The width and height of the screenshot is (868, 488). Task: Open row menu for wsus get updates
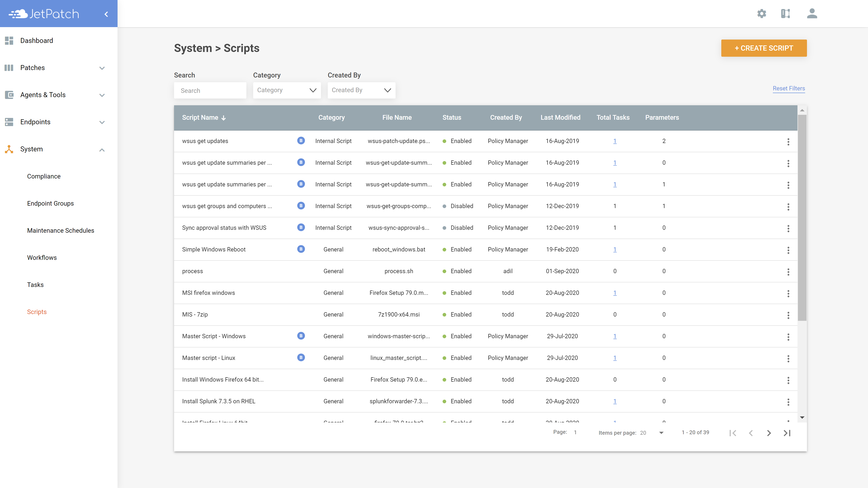coord(788,141)
